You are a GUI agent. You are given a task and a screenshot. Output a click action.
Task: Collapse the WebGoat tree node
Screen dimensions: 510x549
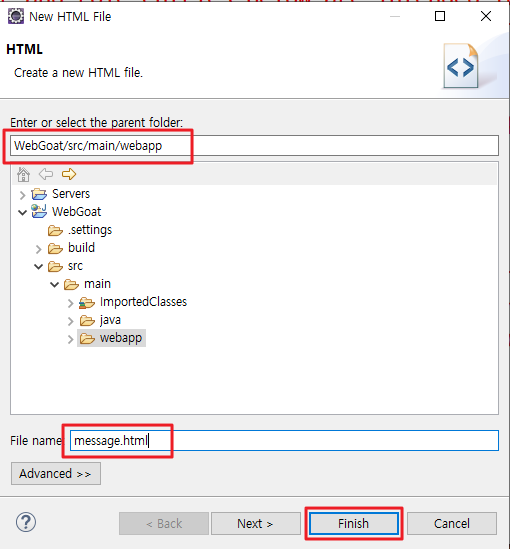[x=22, y=212]
